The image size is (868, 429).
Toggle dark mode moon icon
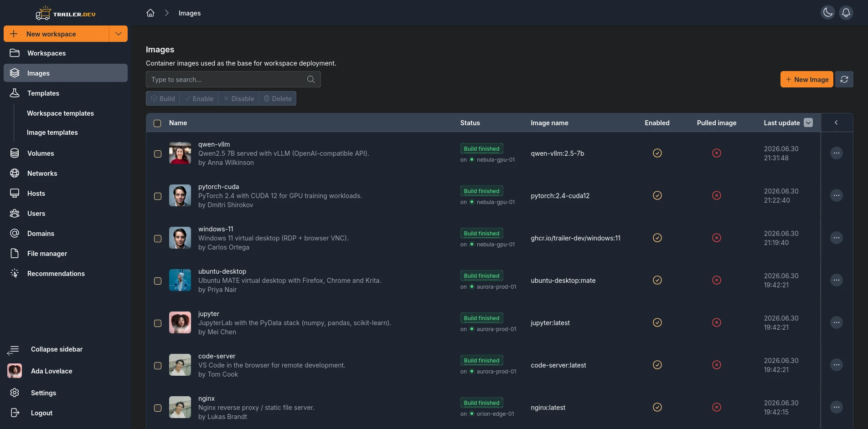coord(828,13)
